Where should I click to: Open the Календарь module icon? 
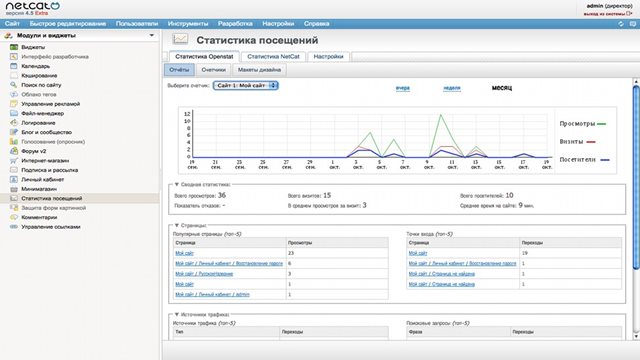point(14,66)
